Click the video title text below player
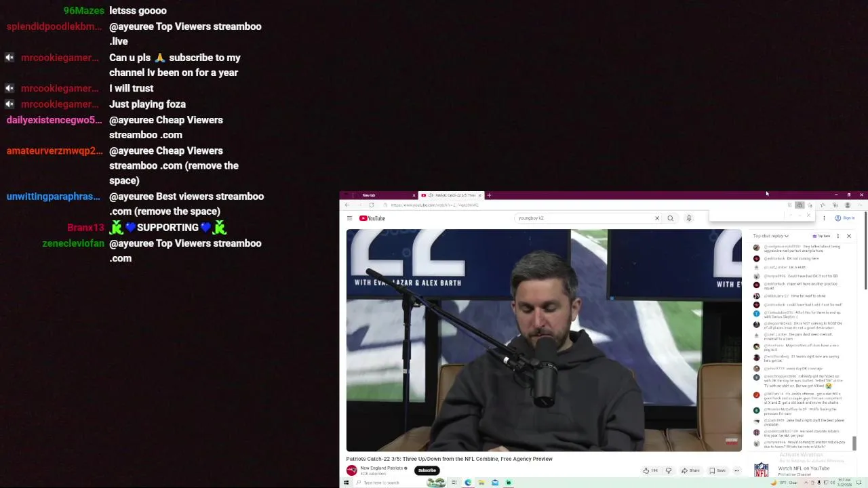The height and width of the screenshot is (488, 868). pyautogui.click(x=449, y=459)
